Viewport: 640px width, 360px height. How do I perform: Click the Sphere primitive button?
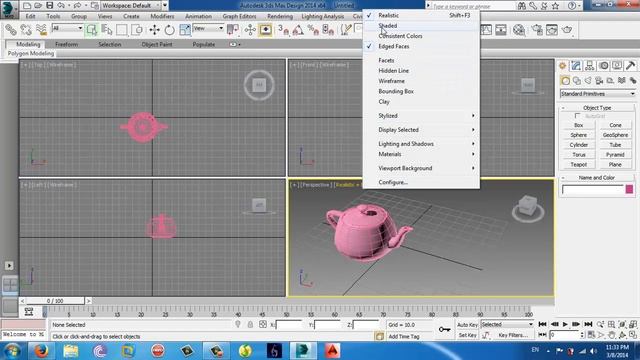tap(578, 135)
